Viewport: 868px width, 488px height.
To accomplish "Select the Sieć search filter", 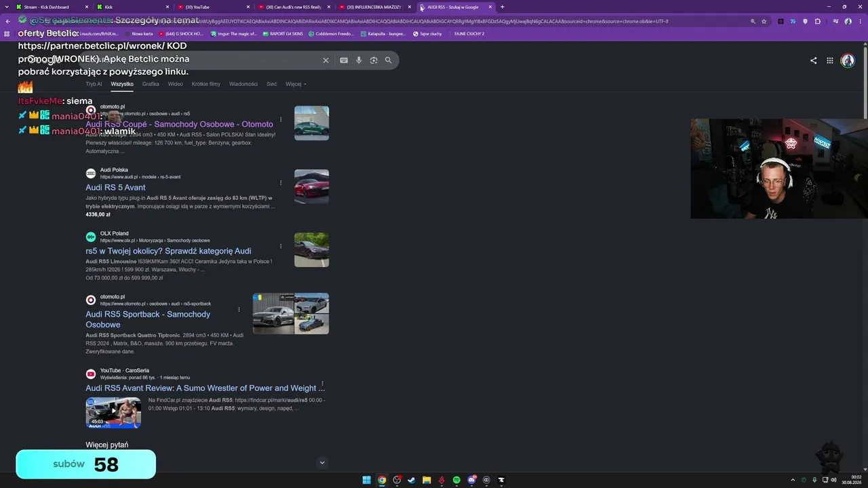I will pos(271,84).
